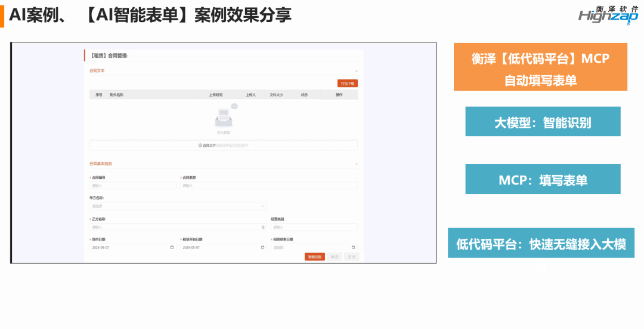Click the search icon in 乙方名称 field

point(264,227)
